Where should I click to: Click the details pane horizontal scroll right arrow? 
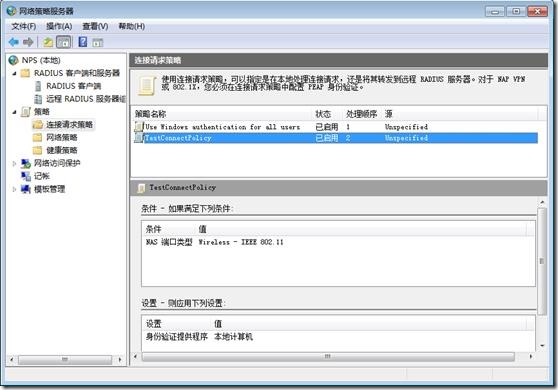531,356
